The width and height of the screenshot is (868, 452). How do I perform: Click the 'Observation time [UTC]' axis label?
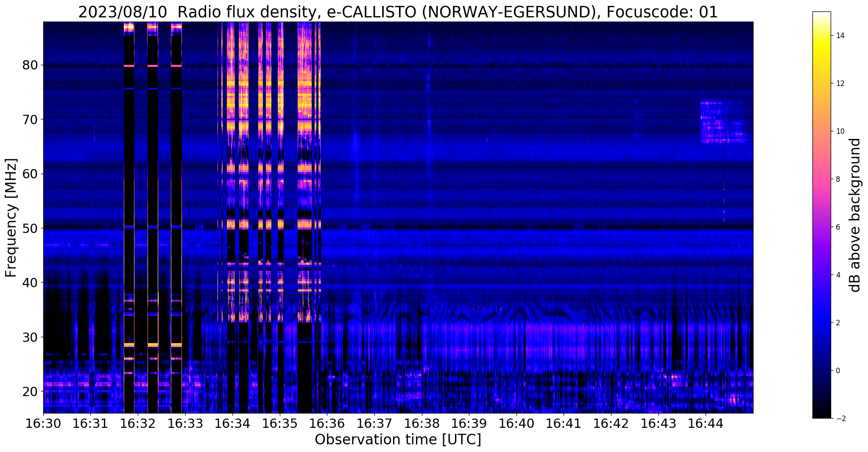pos(398,440)
